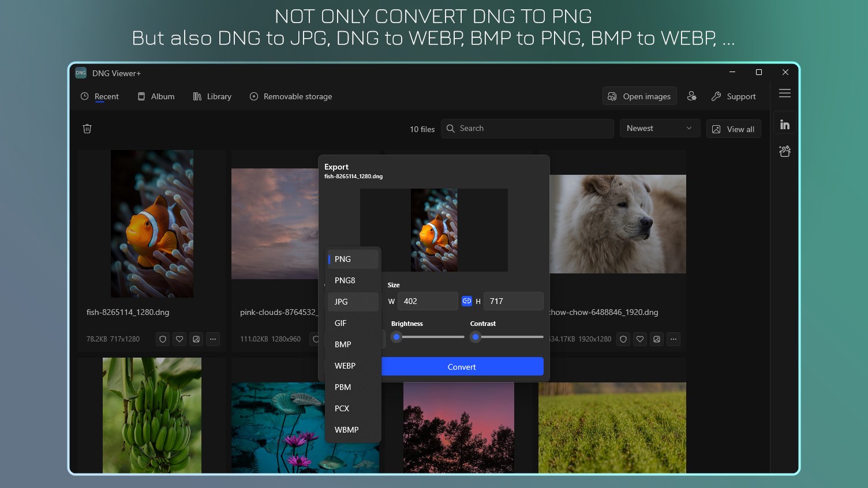Click the user settings icon beside Open images
This screenshot has height=488, width=868.
pyautogui.click(x=691, y=96)
